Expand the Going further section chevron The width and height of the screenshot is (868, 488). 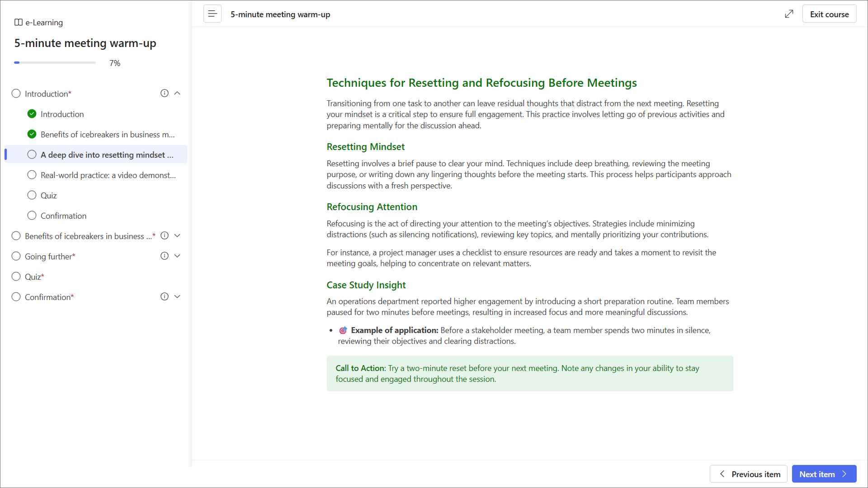(x=177, y=256)
